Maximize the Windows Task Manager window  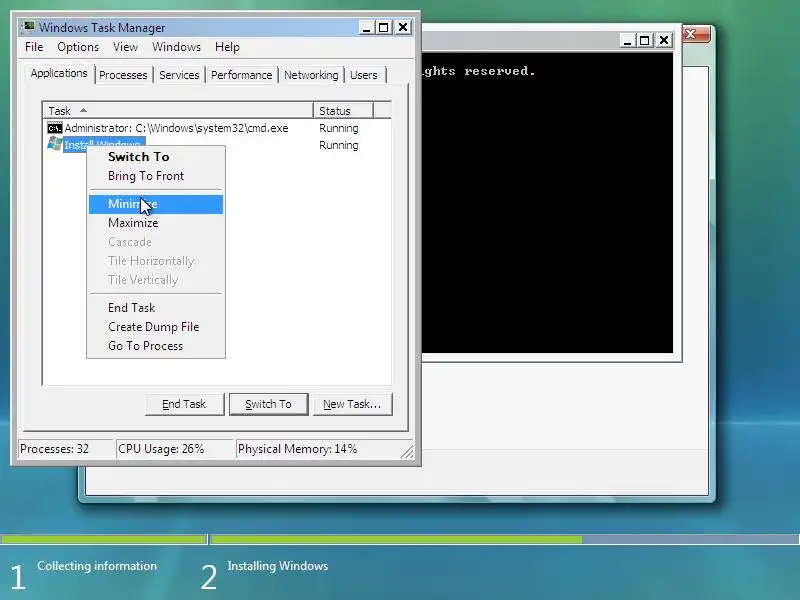(384, 28)
